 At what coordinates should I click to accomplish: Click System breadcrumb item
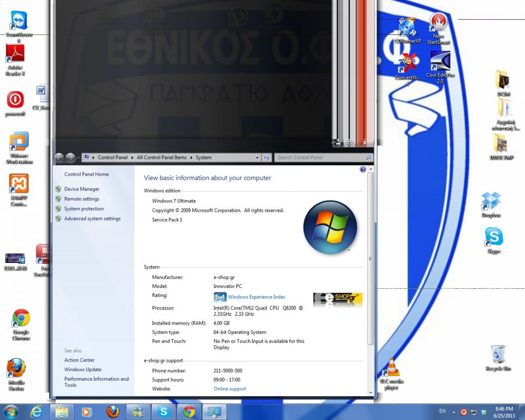(x=203, y=157)
